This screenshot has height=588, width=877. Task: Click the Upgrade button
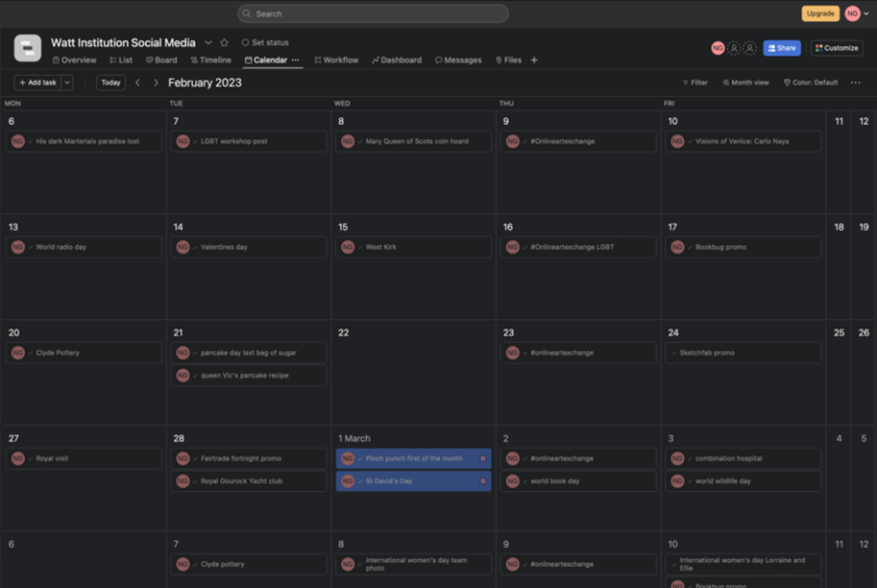tap(820, 14)
